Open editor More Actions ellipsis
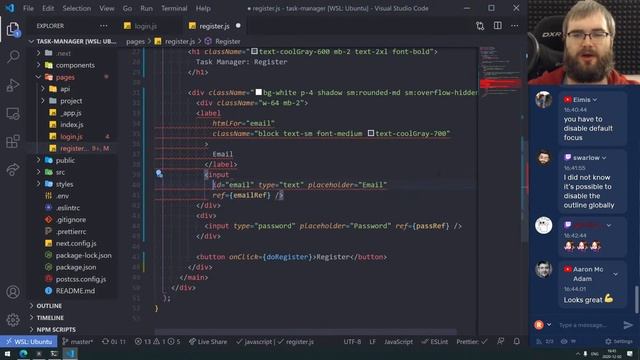This screenshot has height=360, width=640. tap(514, 26)
